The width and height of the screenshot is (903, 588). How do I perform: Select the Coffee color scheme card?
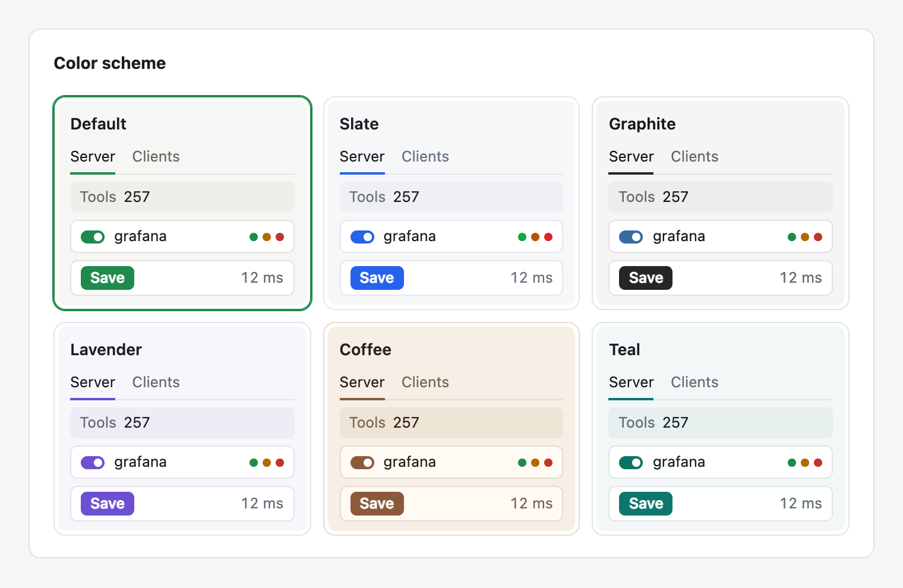(x=451, y=429)
